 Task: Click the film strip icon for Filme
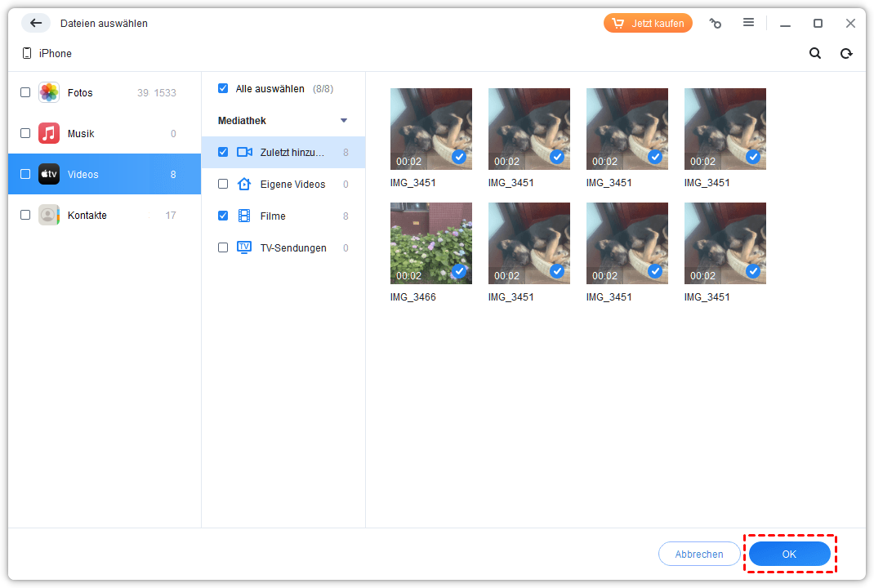[x=244, y=216]
